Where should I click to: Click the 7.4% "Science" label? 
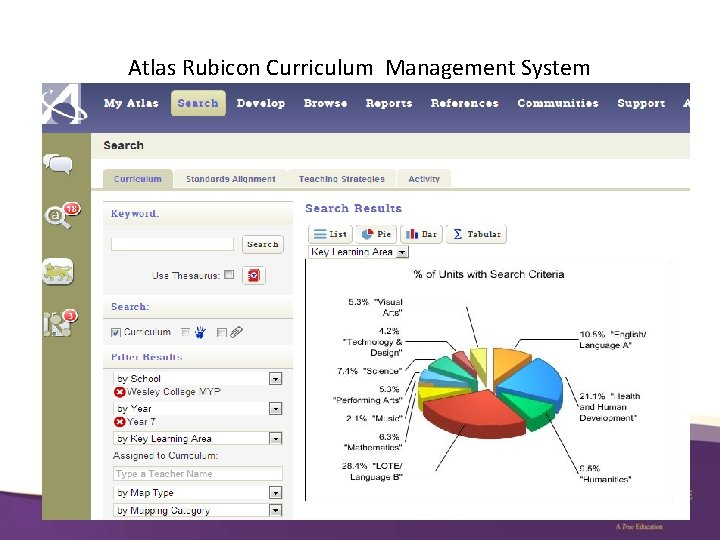tap(369, 371)
